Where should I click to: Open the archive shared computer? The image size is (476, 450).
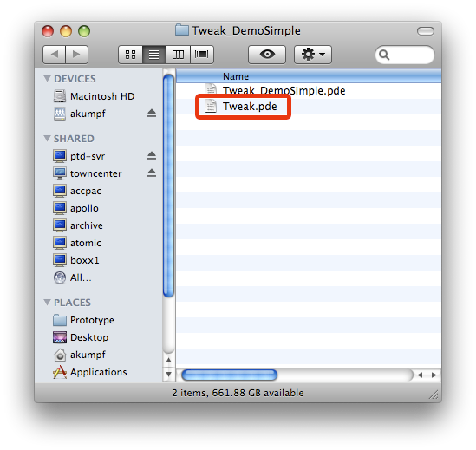click(x=78, y=225)
